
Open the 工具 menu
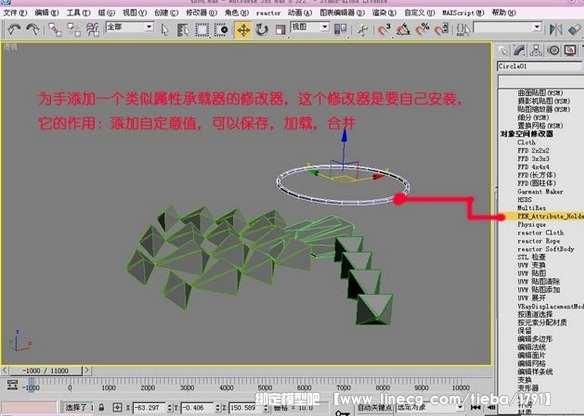coord(79,13)
